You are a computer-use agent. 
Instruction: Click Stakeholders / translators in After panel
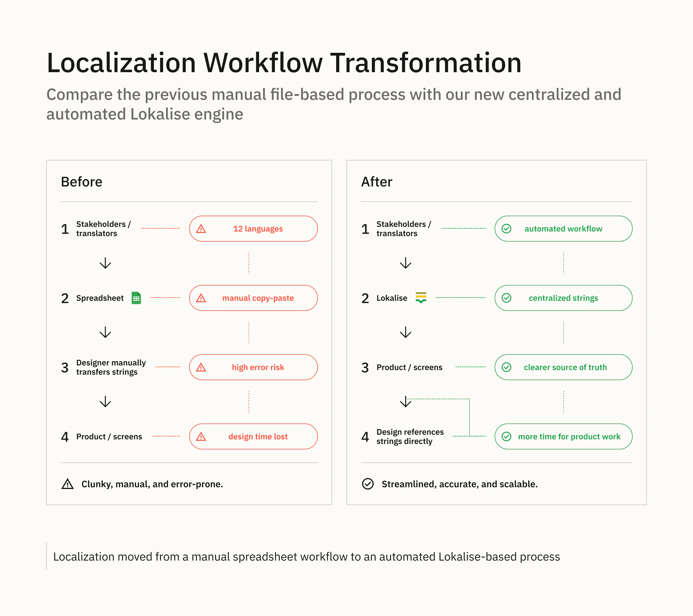(403, 229)
